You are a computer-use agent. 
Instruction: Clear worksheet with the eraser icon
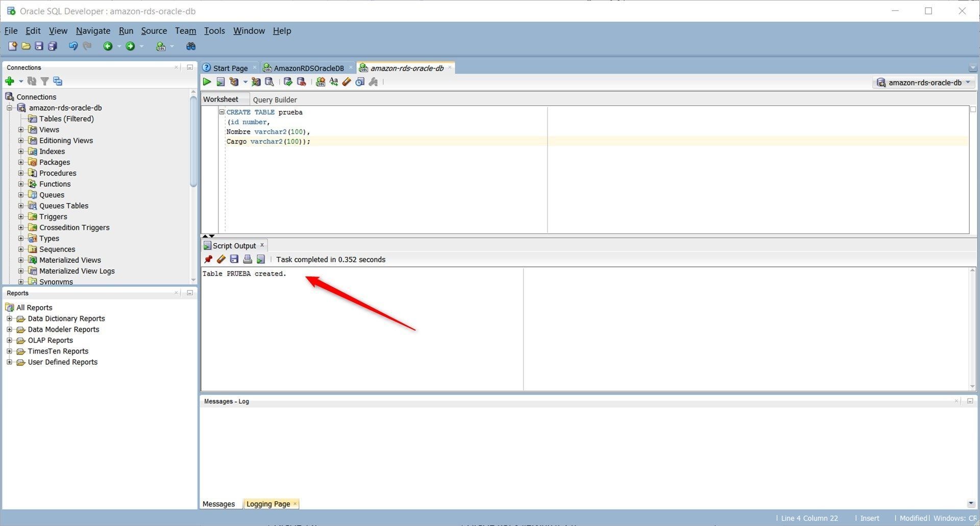[347, 82]
